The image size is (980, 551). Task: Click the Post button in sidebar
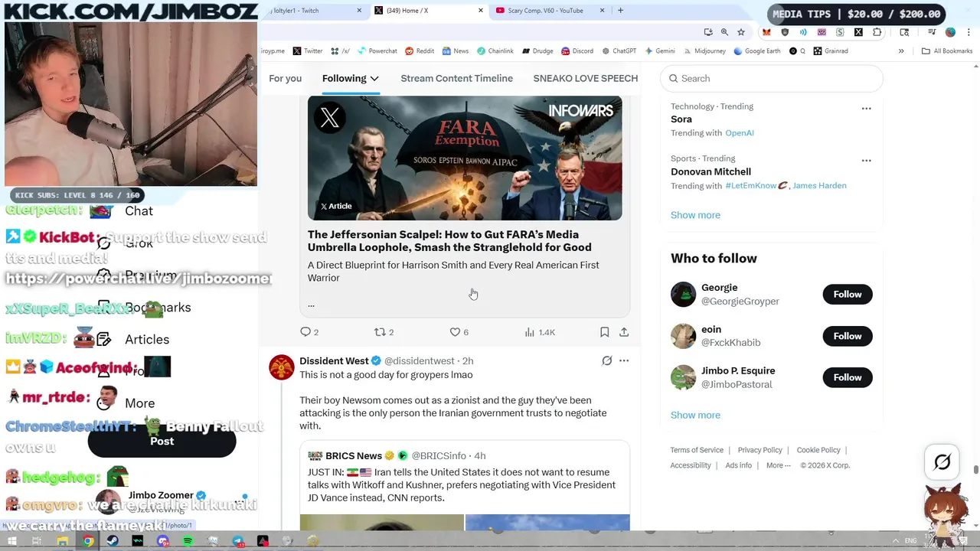coord(162,442)
